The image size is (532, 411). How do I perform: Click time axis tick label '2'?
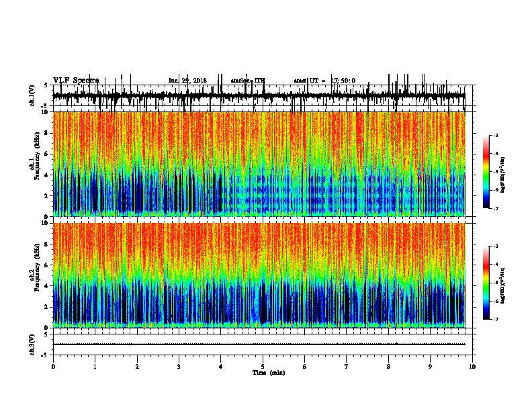137,367
